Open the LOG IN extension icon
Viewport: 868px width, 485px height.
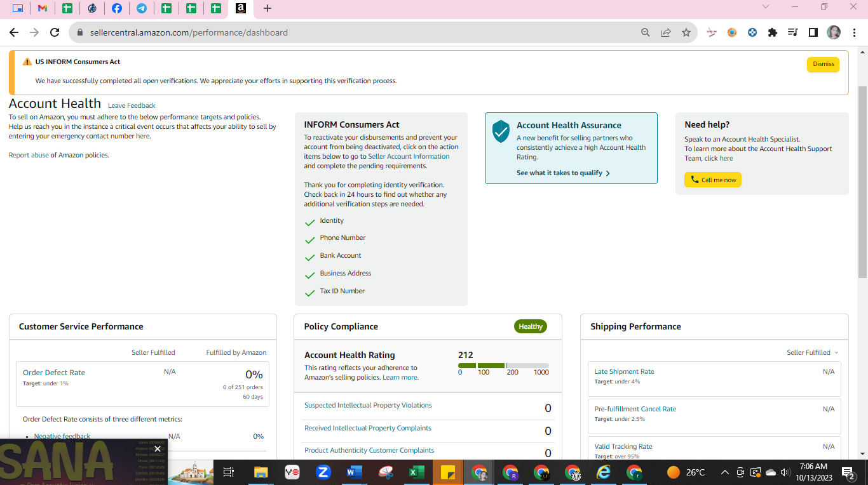pos(712,32)
